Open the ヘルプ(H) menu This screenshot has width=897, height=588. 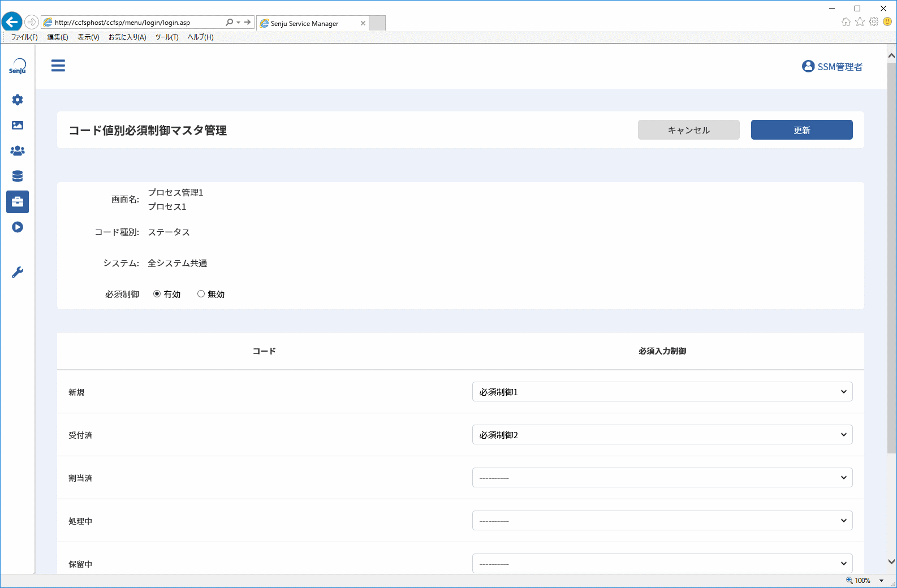[201, 37]
